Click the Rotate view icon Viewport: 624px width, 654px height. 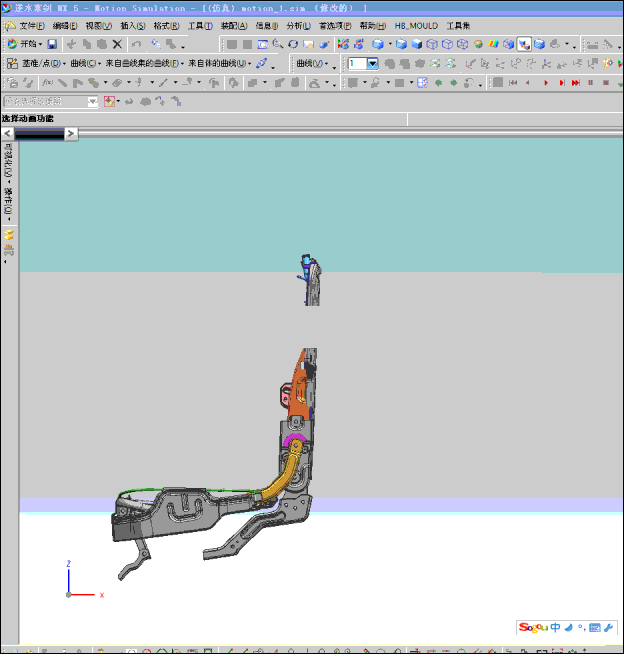click(293, 44)
